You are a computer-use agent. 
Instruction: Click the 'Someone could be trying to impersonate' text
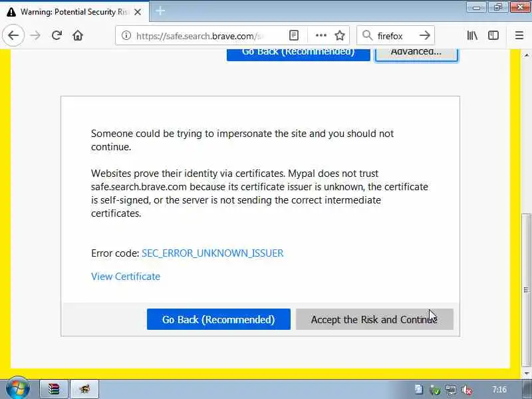coord(242,140)
